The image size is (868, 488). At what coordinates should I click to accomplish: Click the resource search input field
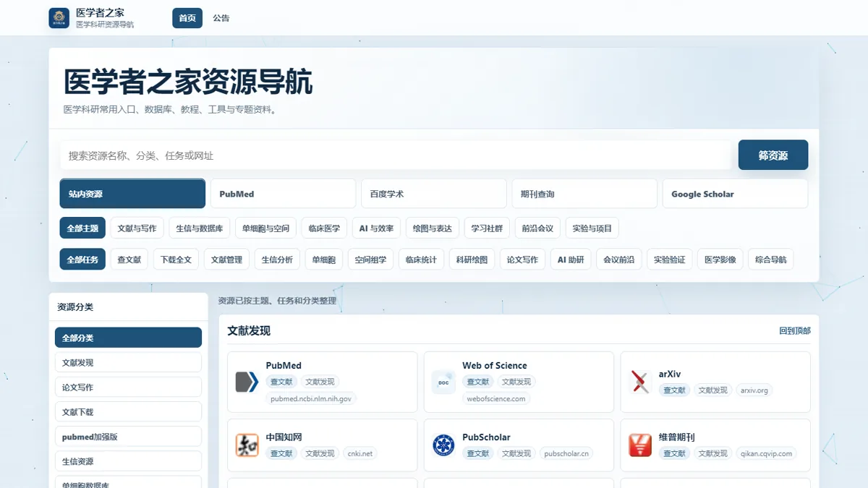[396, 155]
